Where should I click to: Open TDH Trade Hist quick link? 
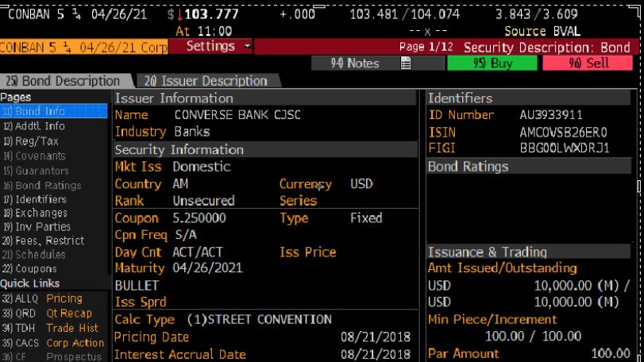point(50,328)
